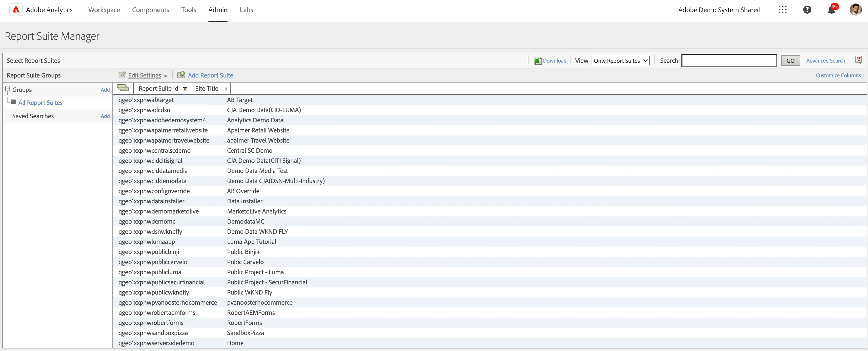Select the qgeo1xxpnwlumaapp report suite row
This screenshot has height=351, width=868.
[x=490, y=241]
